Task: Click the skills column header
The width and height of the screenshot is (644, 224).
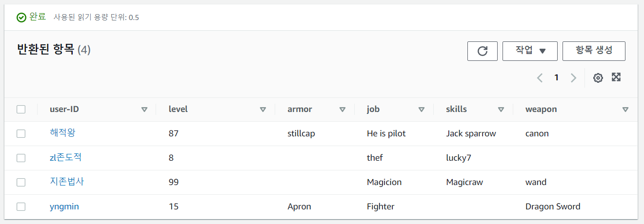Action: click(x=456, y=109)
